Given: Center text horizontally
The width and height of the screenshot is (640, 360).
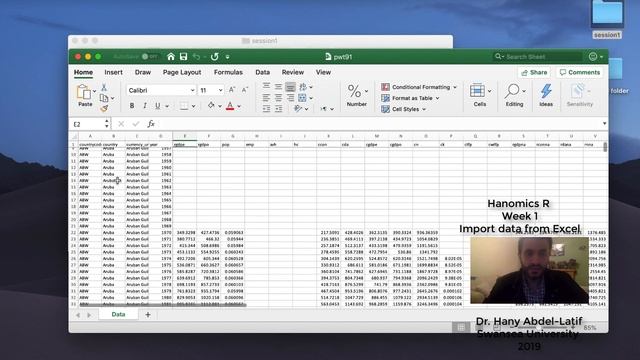Looking at the screenshot, I should click(278, 98).
